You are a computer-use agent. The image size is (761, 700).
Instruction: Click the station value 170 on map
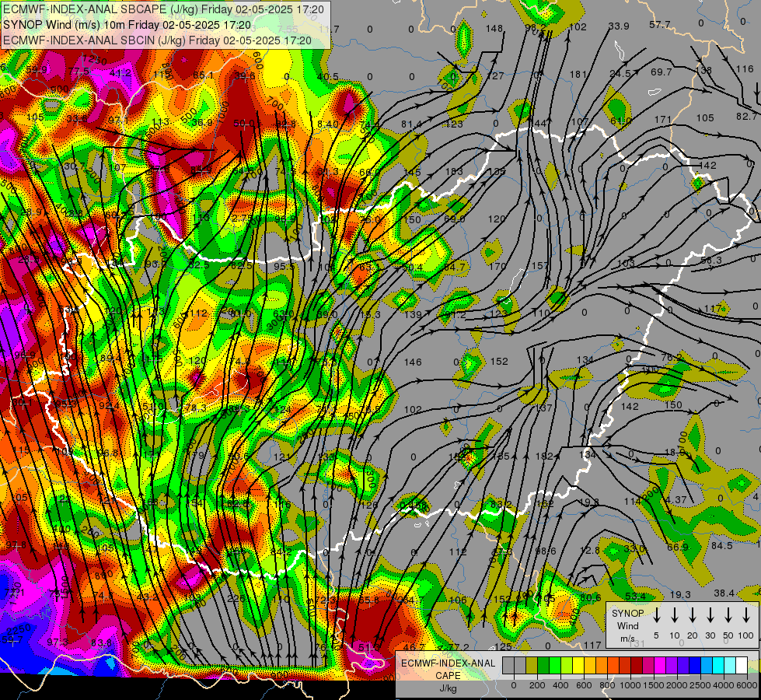pyautogui.click(x=497, y=266)
